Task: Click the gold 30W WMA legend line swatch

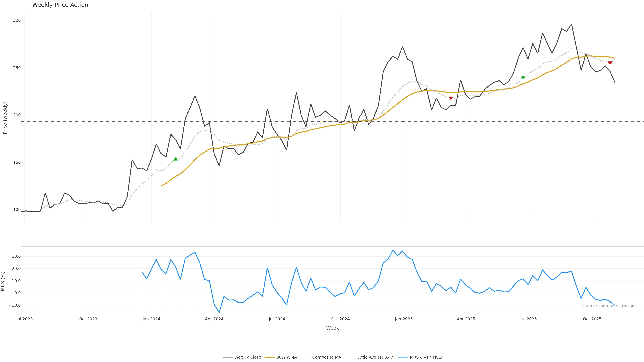Action: (x=270, y=357)
